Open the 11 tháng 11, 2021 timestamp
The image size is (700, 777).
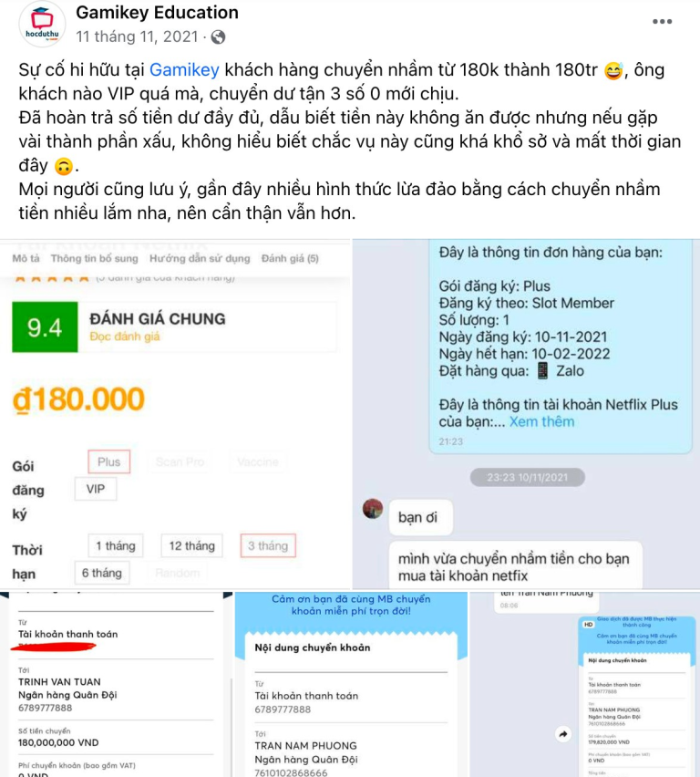coord(137,36)
